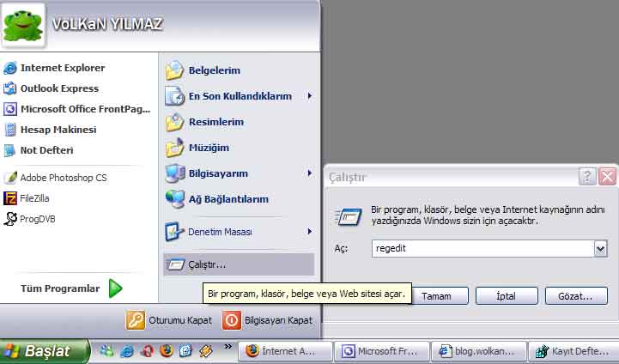
Task: Expand En Son Kullandıklarım submenu arrow
Action: click(x=310, y=96)
